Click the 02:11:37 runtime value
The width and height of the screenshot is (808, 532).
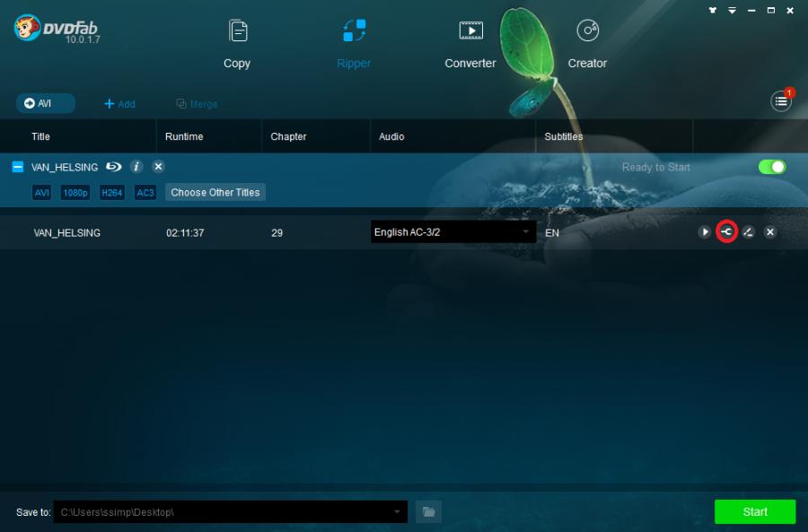click(x=185, y=232)
